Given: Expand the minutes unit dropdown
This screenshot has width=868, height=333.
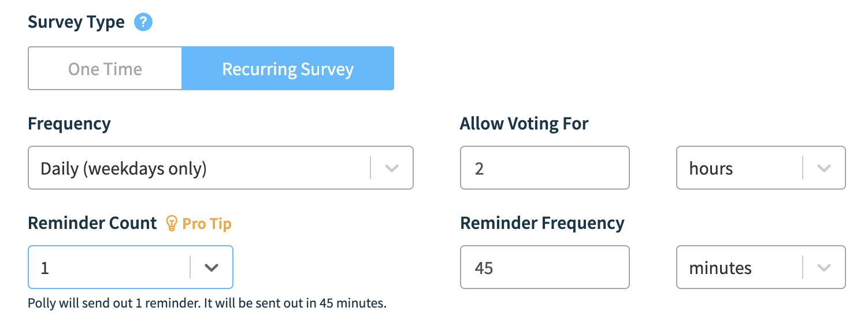Looking at the screenshot, I should [x=761, y=267].
